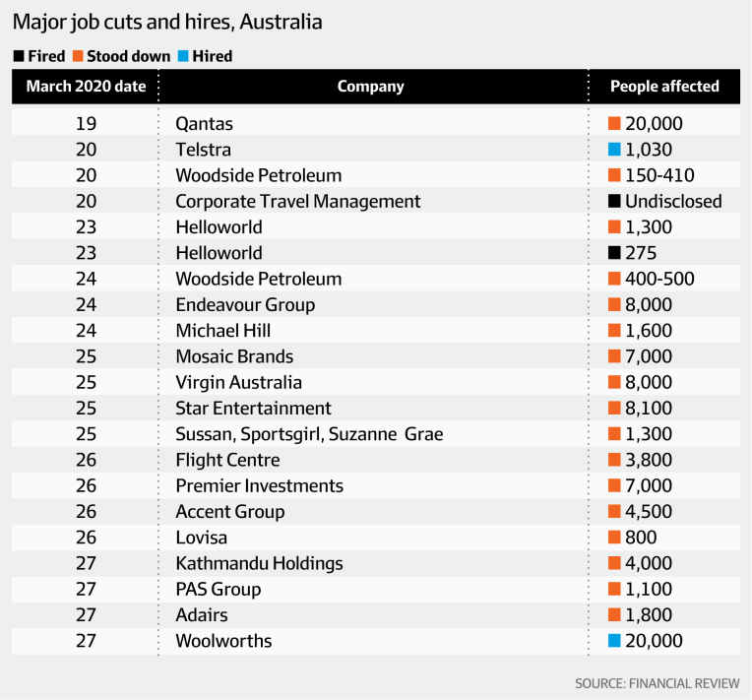Click the blue Hired legend square
The width and height of the screenshot is (752, 700).
(183, 56)
